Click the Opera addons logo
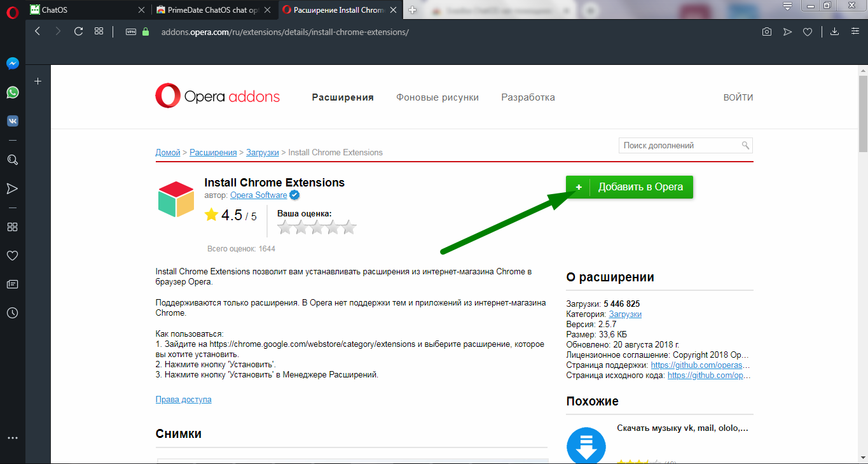The image size is (868, 464). click(x=217, y=97)
